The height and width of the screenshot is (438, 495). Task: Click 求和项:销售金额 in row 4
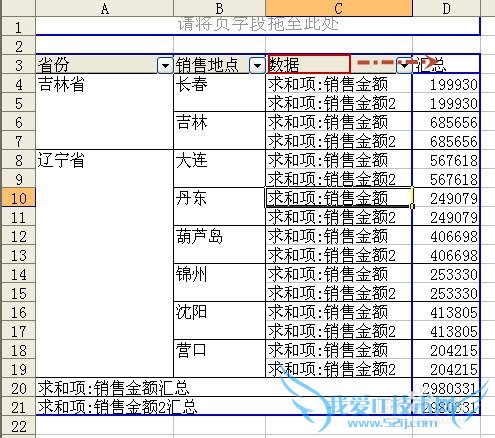coord(339,84)
